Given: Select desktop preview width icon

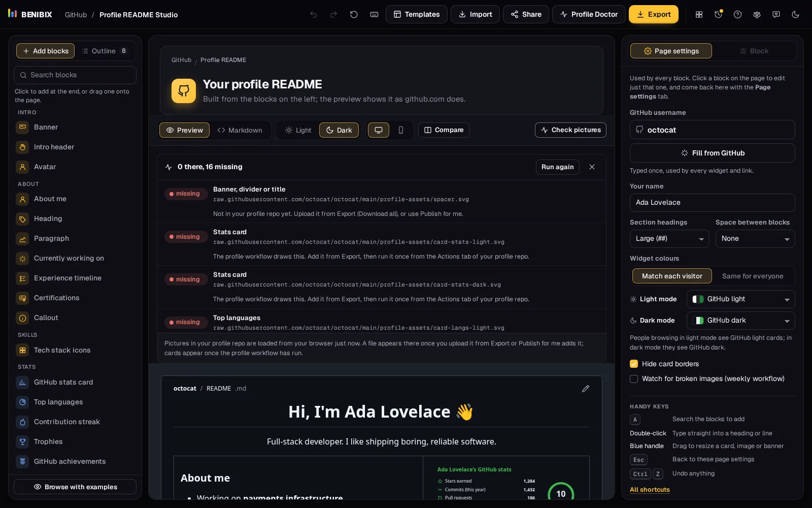Looking at the screenshot, I should [379, 130].
